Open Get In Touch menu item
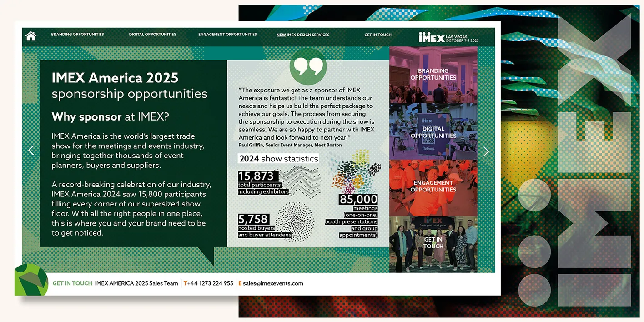Viewport: 644px width, 322px height. click(x=378, y=35)
